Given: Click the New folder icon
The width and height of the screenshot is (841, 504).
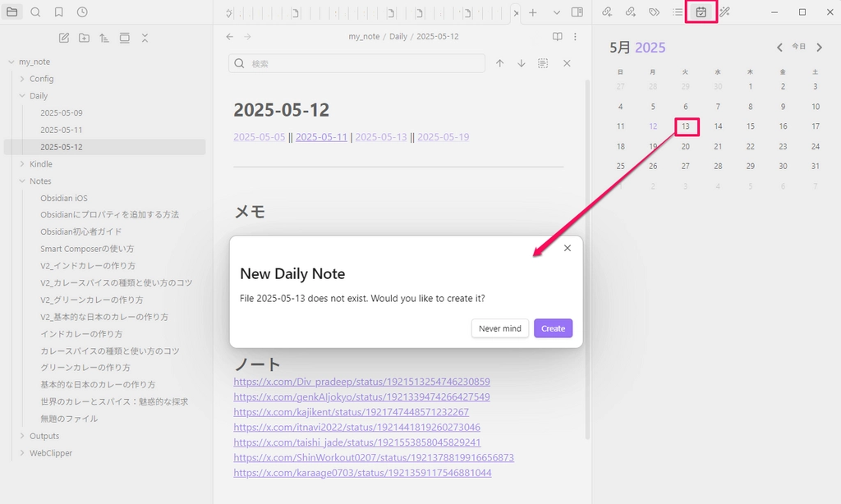Looking at the screenshot, I should [x=85, y=38].
